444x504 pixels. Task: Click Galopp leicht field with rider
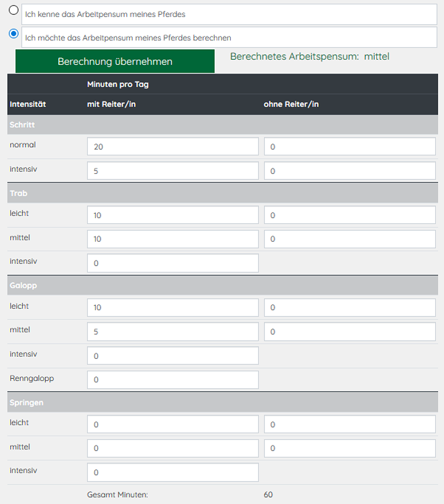(173, 307)
